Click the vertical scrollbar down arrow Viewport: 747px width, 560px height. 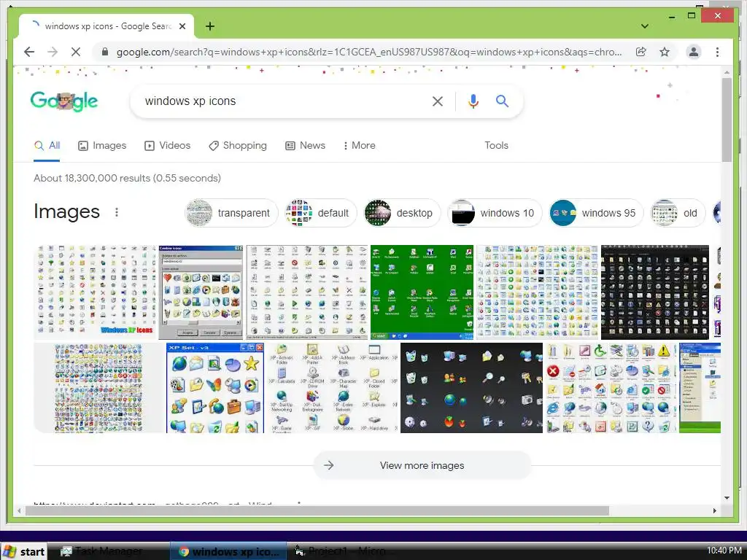pyautogui.click(x=727, y=498)
